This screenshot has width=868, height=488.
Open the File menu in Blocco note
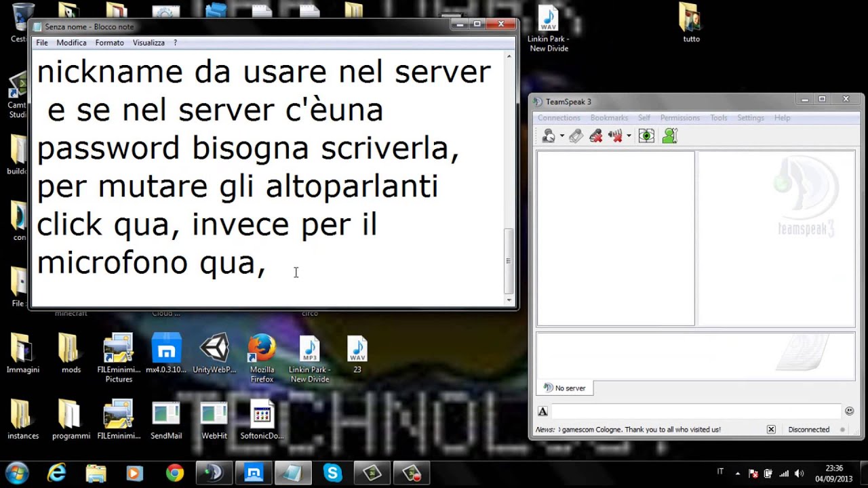[x=42, y=43]
